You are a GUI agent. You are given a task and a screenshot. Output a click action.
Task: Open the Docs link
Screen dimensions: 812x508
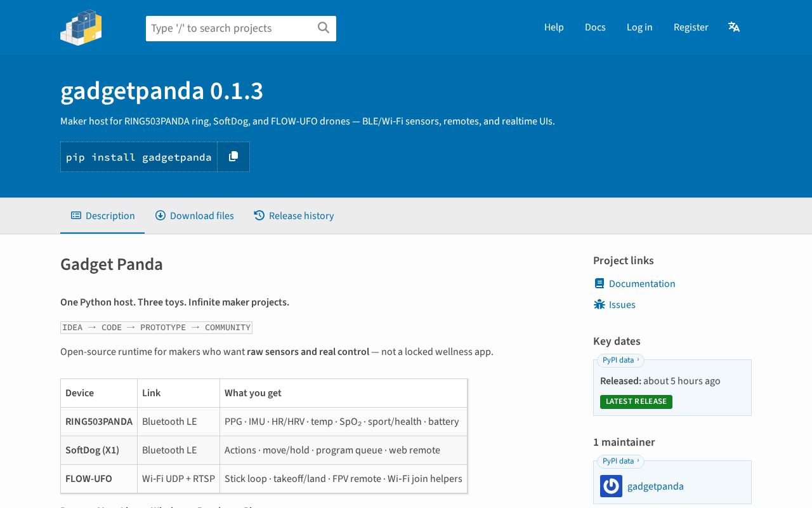[x=595, y=27]
